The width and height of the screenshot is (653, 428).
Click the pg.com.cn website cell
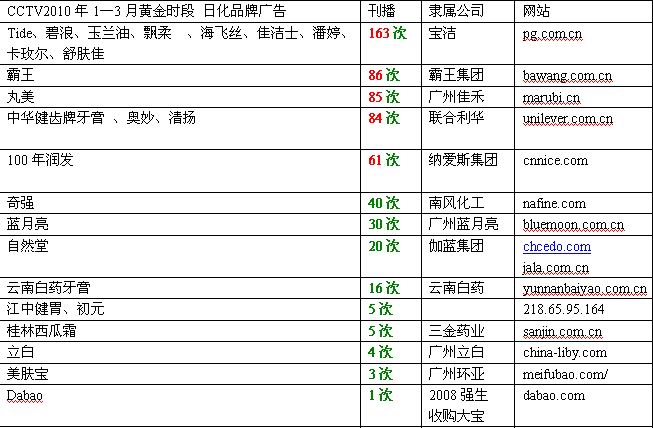pyautogui.click(x=552, y=34)
